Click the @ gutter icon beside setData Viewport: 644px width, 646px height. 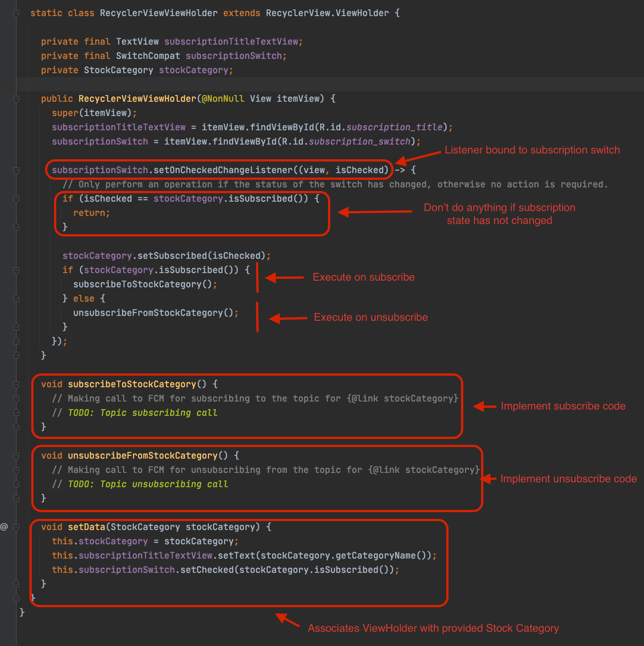tap(4, 527)
